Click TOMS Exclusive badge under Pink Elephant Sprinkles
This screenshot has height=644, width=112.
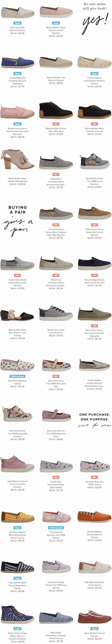pyautogui.click(x=56, y=528)
